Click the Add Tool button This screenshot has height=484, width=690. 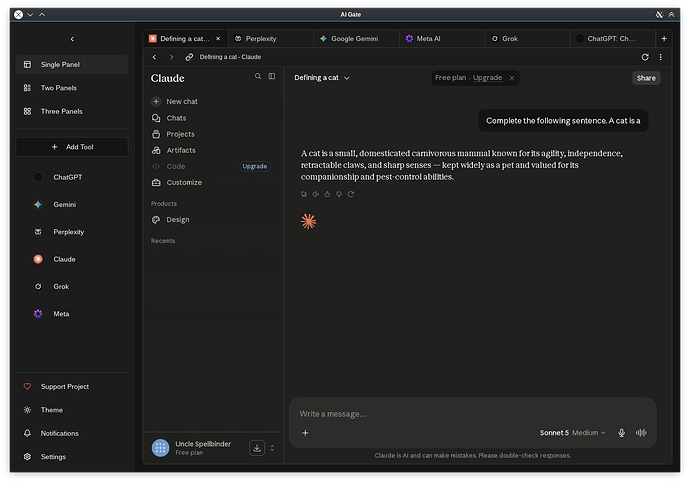tap(72, 147)
